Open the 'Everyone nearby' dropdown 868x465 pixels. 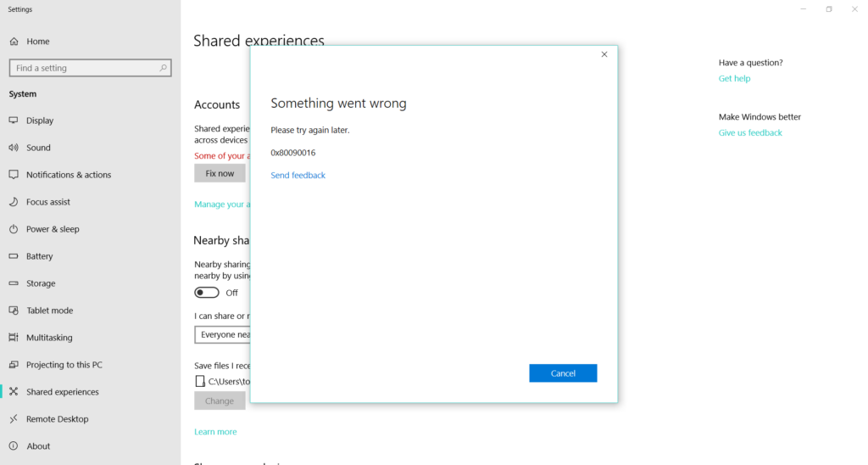223,335
